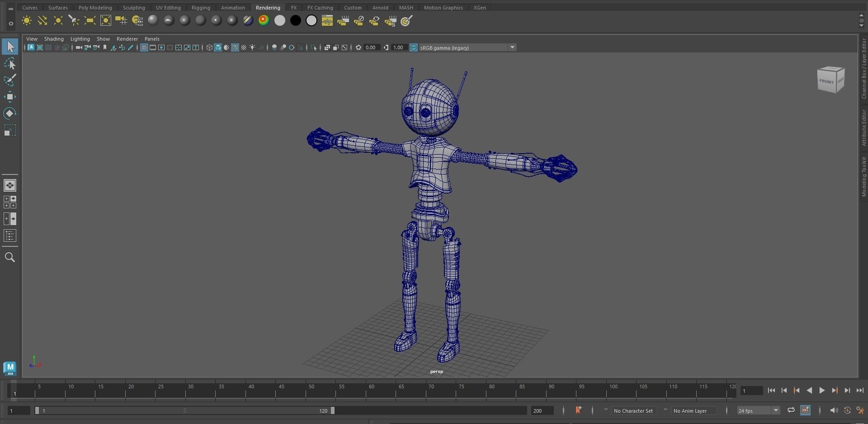The width and height of the screenshot is (868, 424).
Task: Select the Paint Selection tool
Action: pyautogui.click(x=10, y=80)
